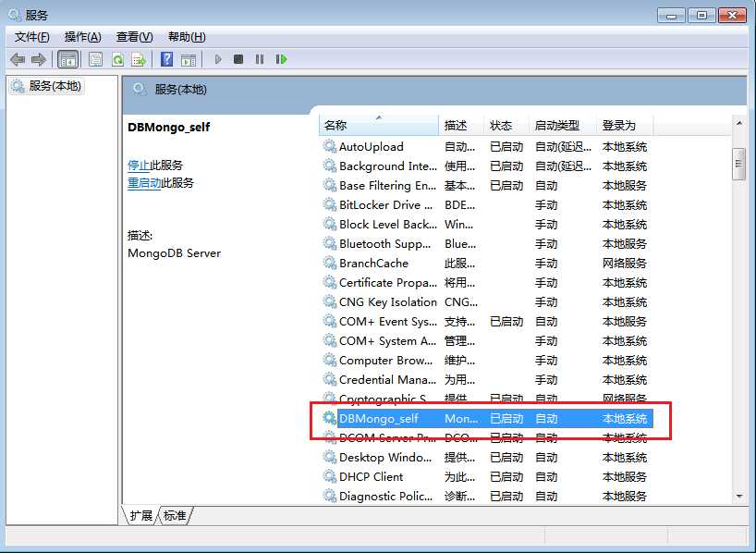Pause the service with the pause icon
The width and height of the screenshot is (756, 553).
click(260, 59)
